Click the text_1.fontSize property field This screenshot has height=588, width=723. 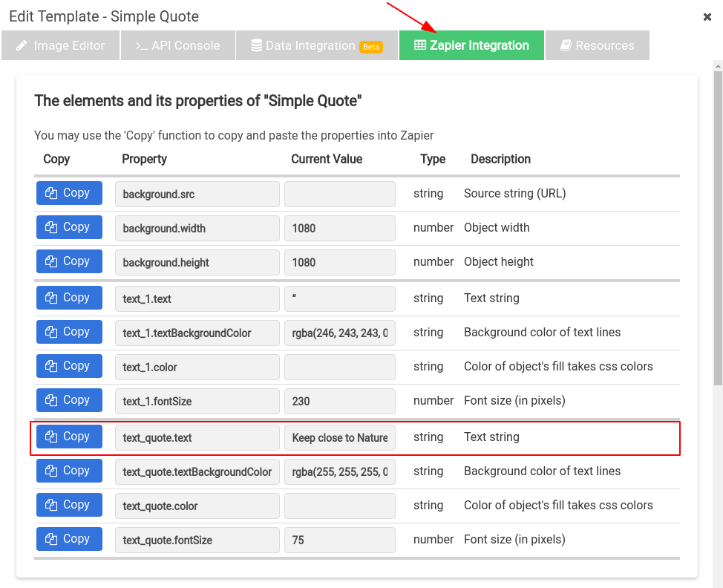[x=197, y=401]
